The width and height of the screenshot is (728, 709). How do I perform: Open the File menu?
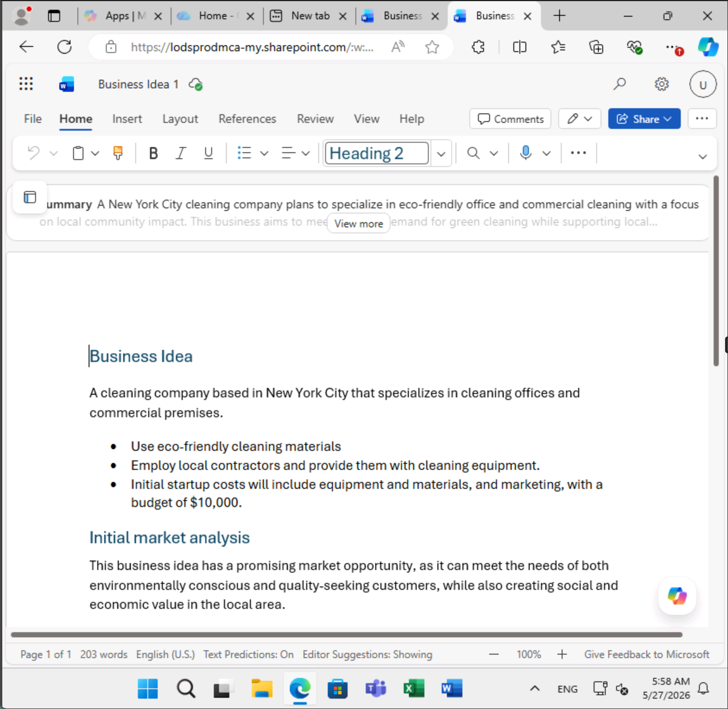point(33,119)
